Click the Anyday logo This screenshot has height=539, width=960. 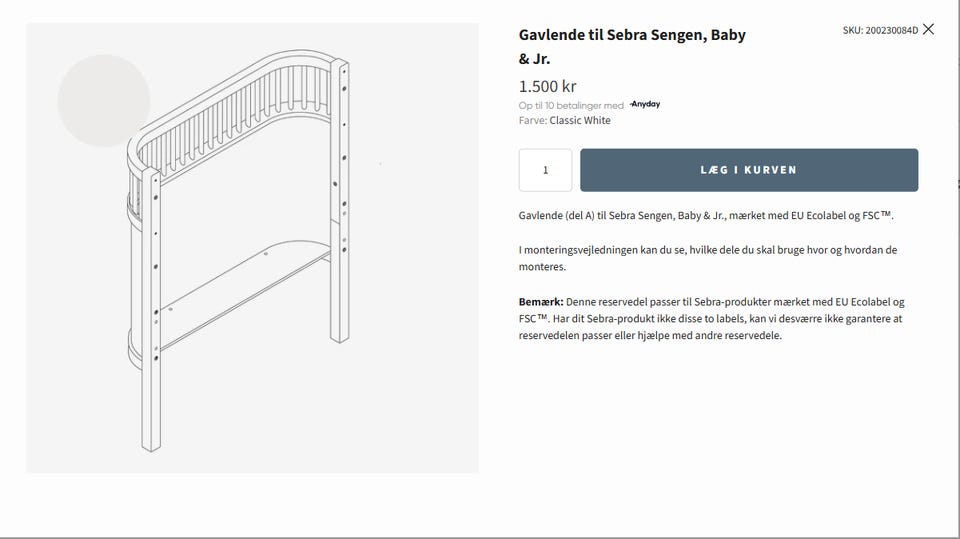click(645, 104)
